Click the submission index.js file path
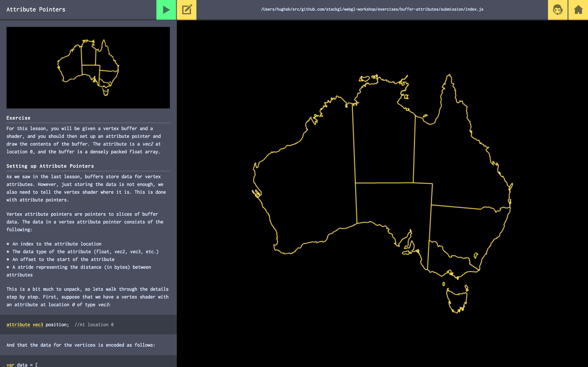Image resolution: width=588 pixels, height=367 pixels. (372, 9)
